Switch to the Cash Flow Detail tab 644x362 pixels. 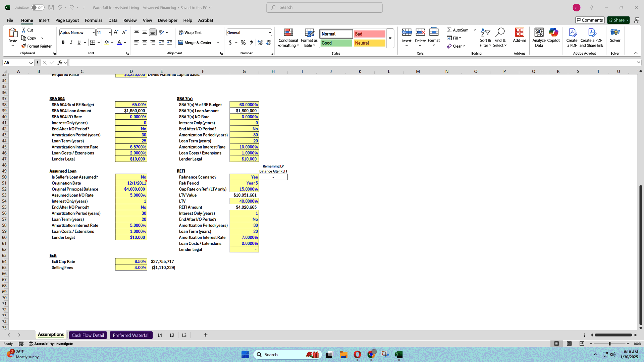click(88, 335)
